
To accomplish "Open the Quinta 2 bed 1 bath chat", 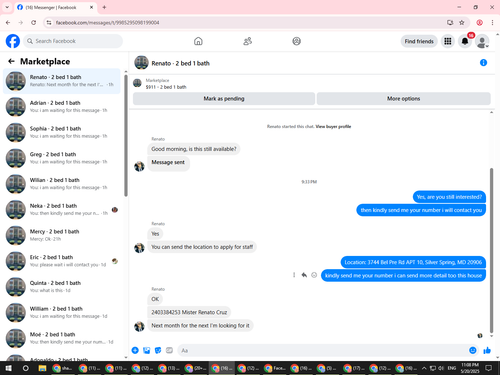I will coord(62,287).
